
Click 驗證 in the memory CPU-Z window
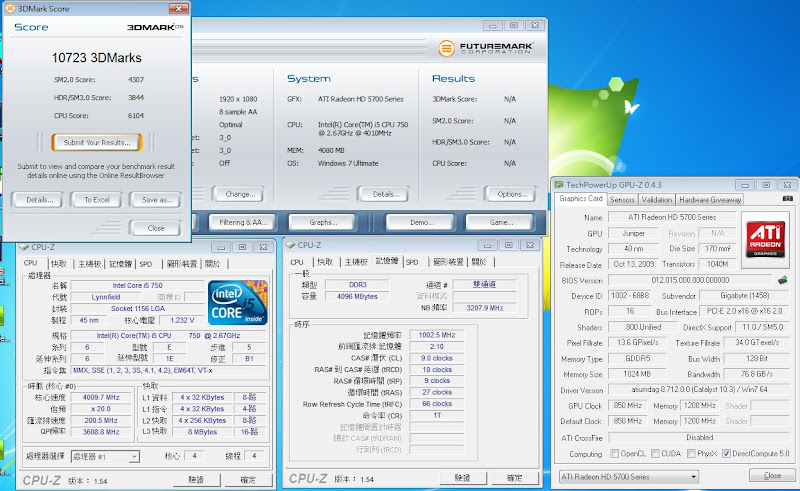[x=462, y=478]
